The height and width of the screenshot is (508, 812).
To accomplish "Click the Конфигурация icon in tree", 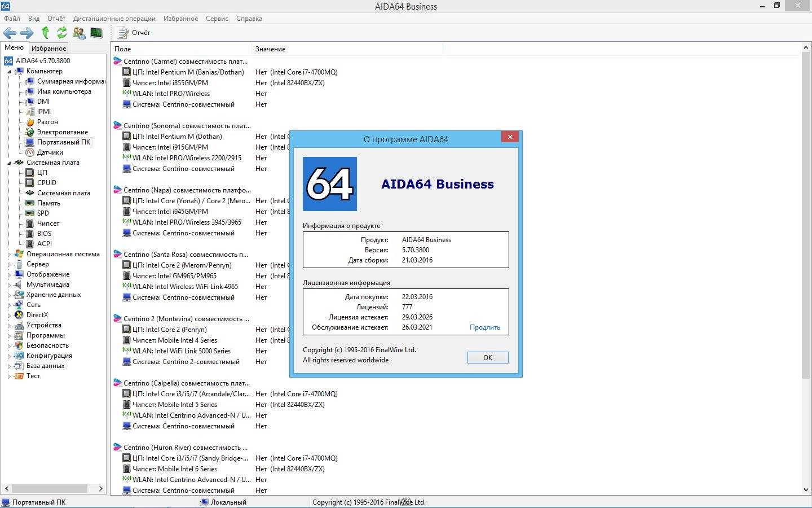I will coord(19,356).
